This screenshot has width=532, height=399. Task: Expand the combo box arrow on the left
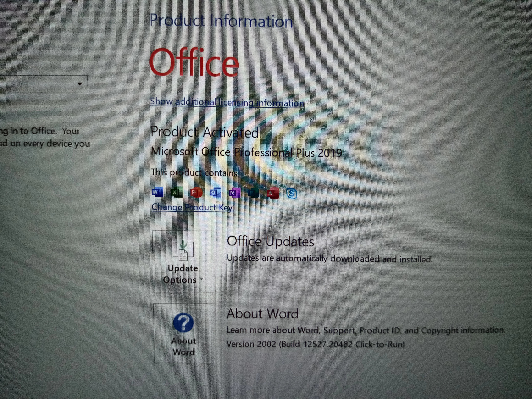[80, 84]
